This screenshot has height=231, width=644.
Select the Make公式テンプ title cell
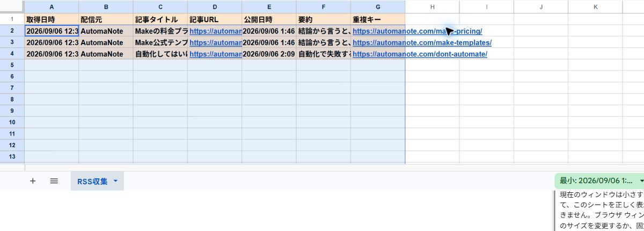160,42
